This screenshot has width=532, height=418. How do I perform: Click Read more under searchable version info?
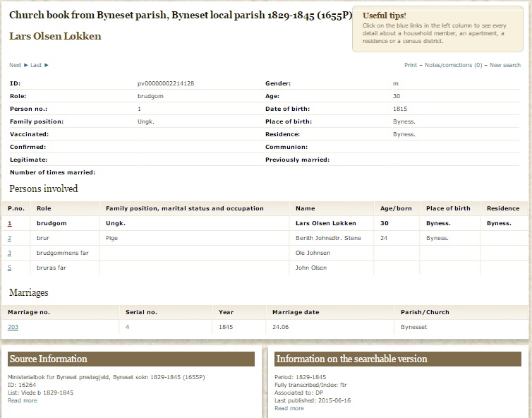[x=289, y=408]
